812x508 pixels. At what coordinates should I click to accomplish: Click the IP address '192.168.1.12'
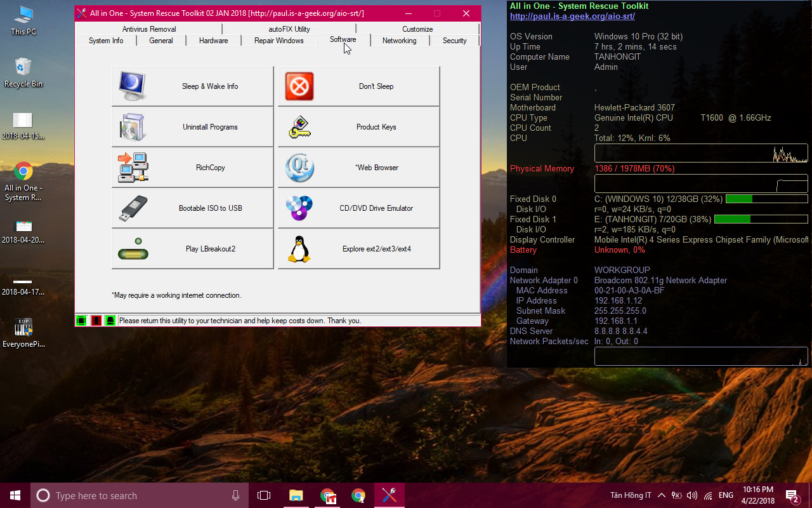(x=619, y=301)
